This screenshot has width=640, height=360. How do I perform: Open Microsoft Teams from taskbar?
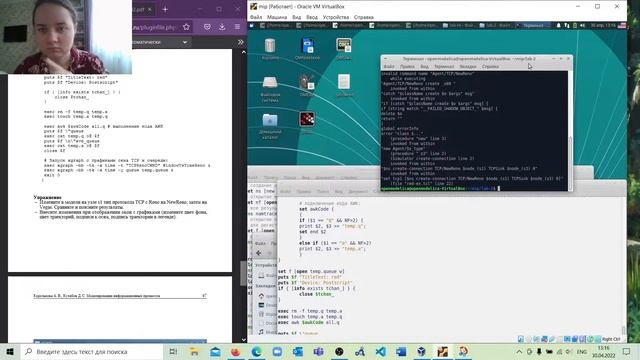point(318,351)
